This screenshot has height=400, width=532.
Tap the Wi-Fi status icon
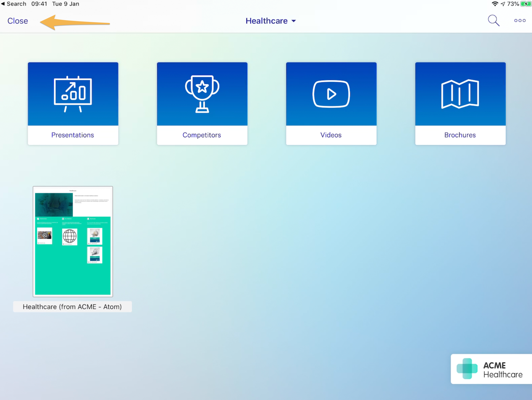click(495, 4)
